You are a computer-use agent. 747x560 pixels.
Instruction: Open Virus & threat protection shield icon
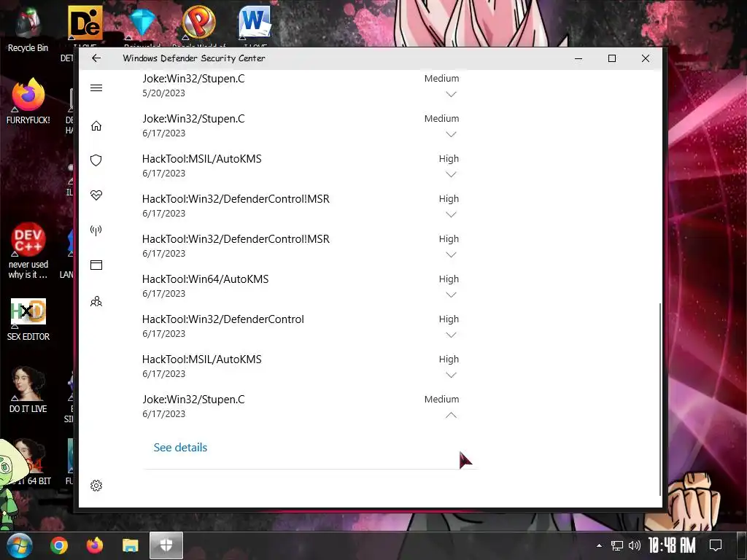coord(96,160)
